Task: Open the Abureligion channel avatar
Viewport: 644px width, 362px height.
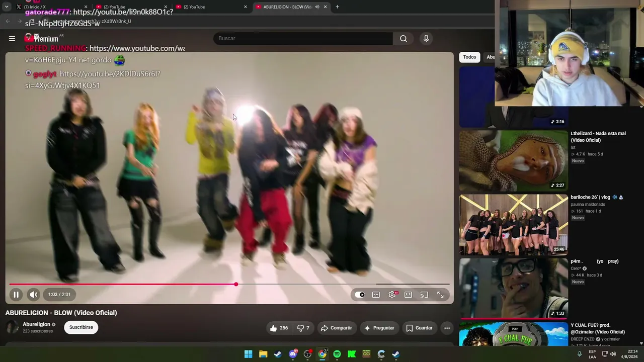Action: pyautogui.click(x=12, y=327)
